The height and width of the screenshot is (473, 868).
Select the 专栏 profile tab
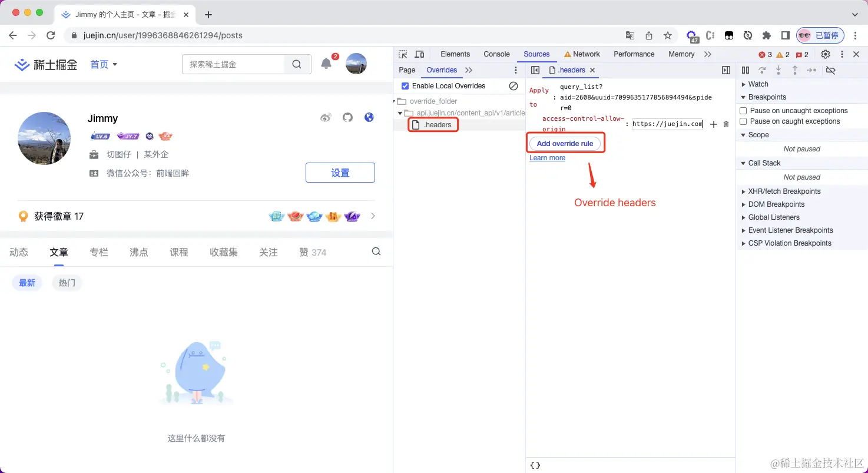tap(99, 252)
